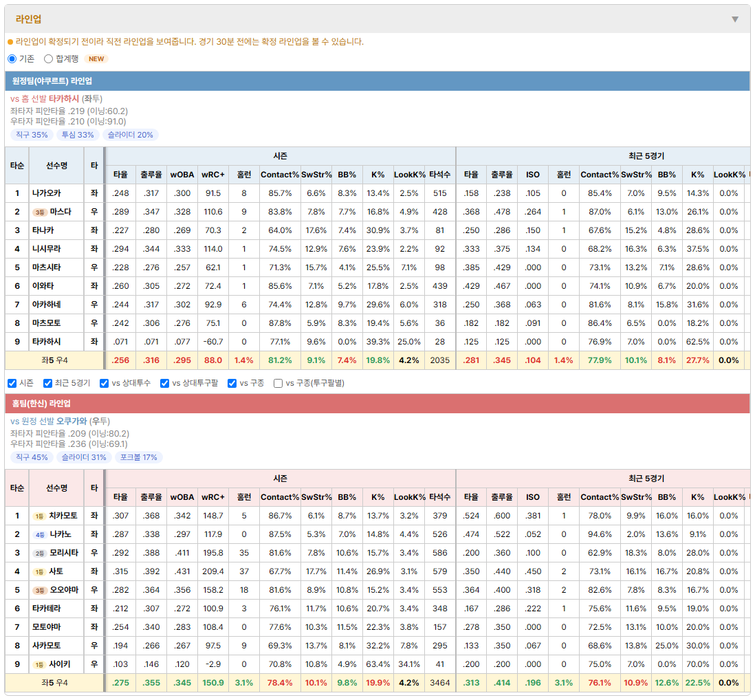Click the 1등 badge beside 치카모토
The image size is (755, 700).
point(39,516)
